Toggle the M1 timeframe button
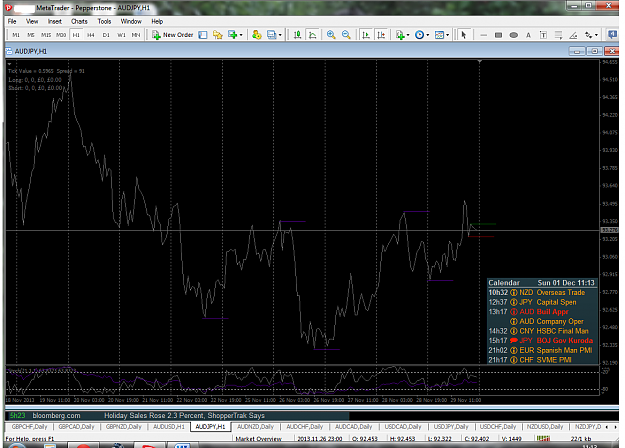 pos(16,35)
